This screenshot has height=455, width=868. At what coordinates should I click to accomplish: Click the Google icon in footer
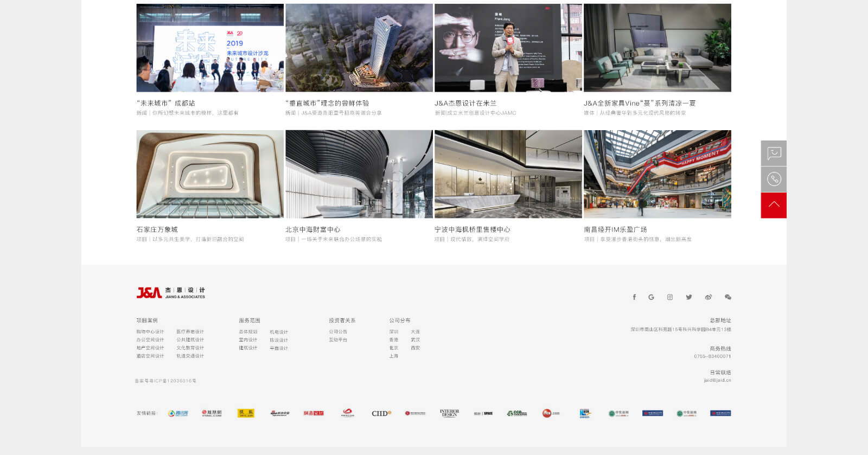tap(651, 297)
